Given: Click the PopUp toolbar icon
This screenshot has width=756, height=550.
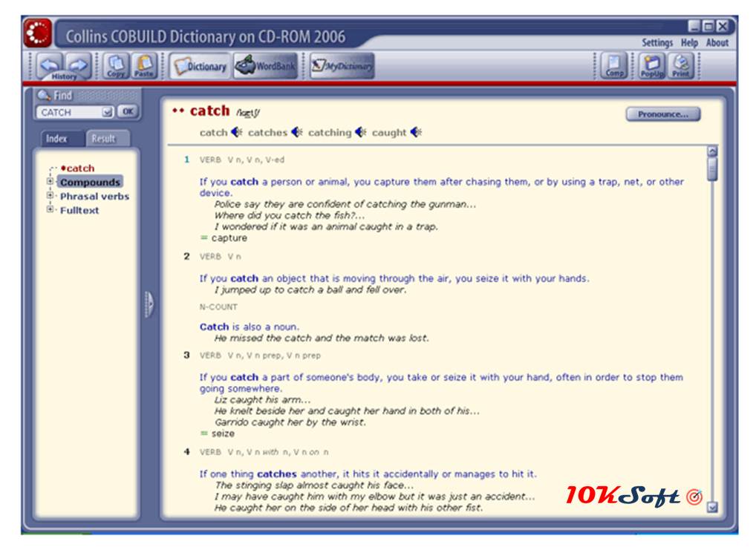Looking at the screenshot, I should click(x=652, y=65).
